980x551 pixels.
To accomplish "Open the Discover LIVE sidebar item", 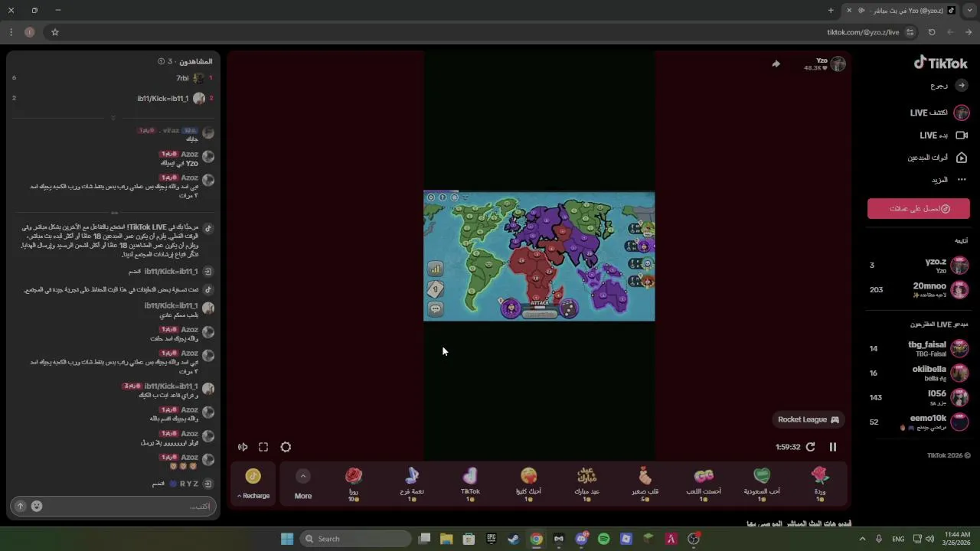I will 939,113.
